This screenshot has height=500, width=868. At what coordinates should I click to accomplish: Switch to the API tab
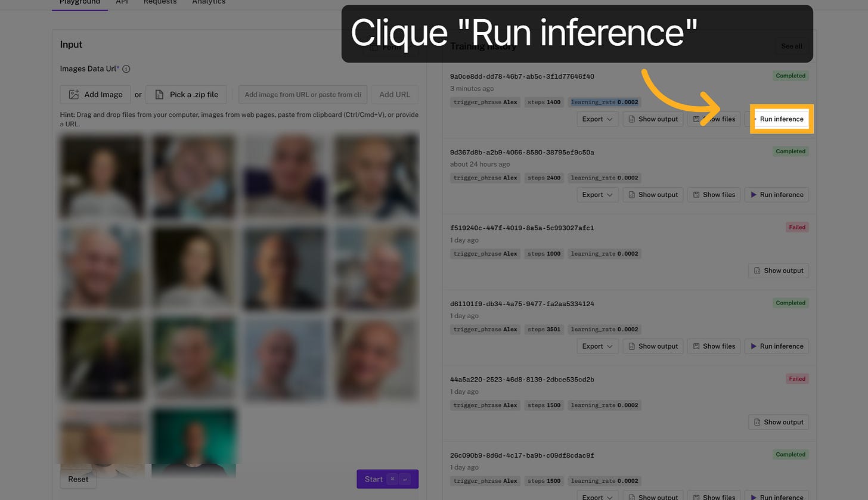pos(122,2)
